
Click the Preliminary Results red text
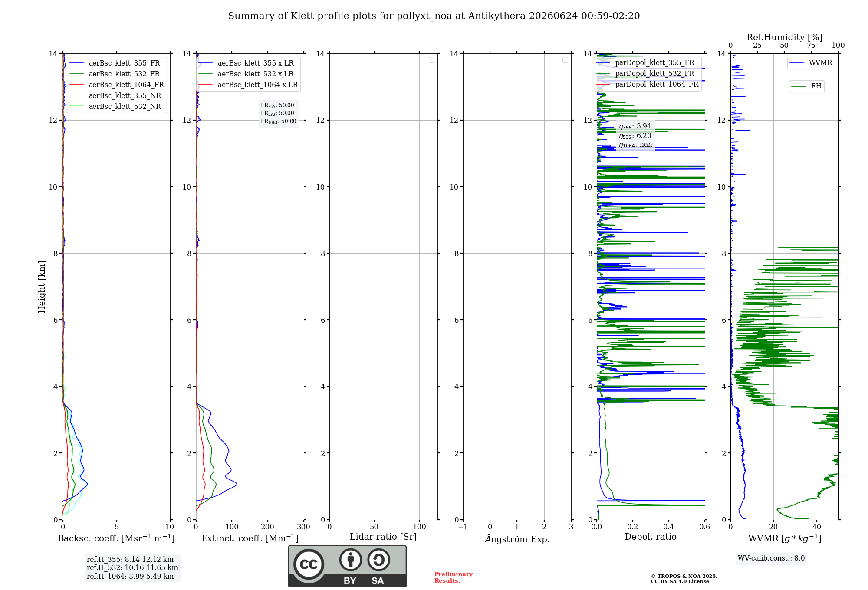pyautogui.click(x=453, y=577)
